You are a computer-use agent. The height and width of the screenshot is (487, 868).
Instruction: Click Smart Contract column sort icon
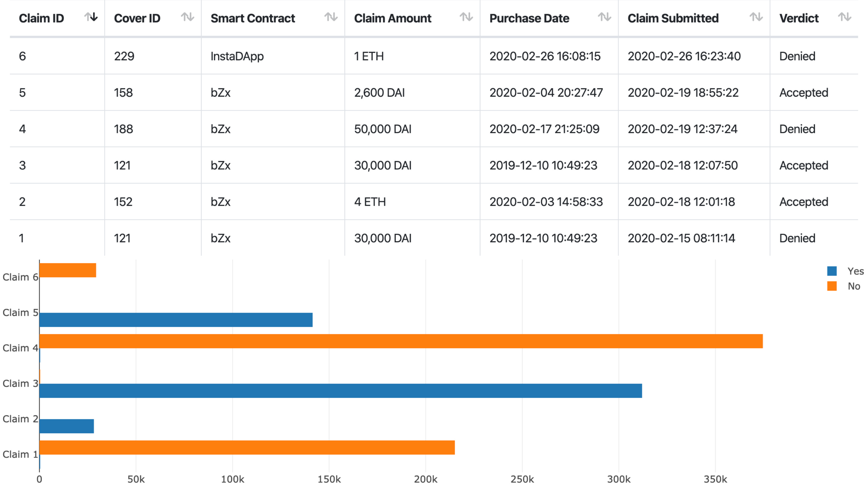331,17
